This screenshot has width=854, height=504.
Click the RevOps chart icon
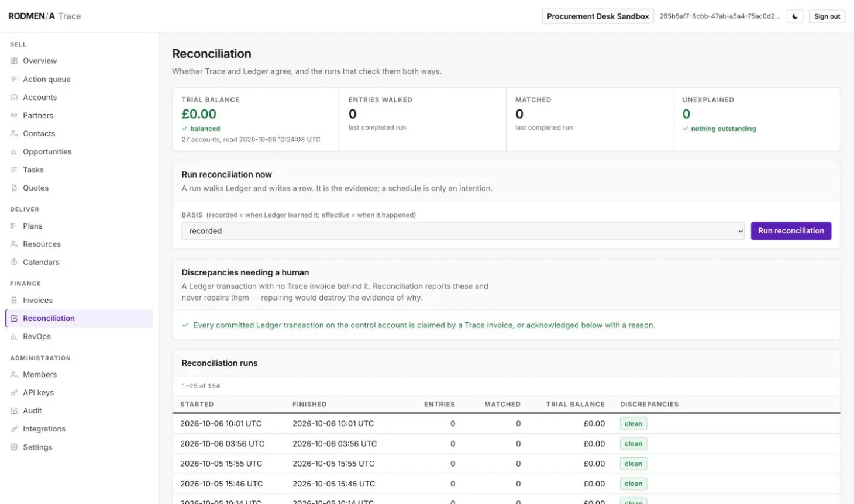[x=14, y=336]
